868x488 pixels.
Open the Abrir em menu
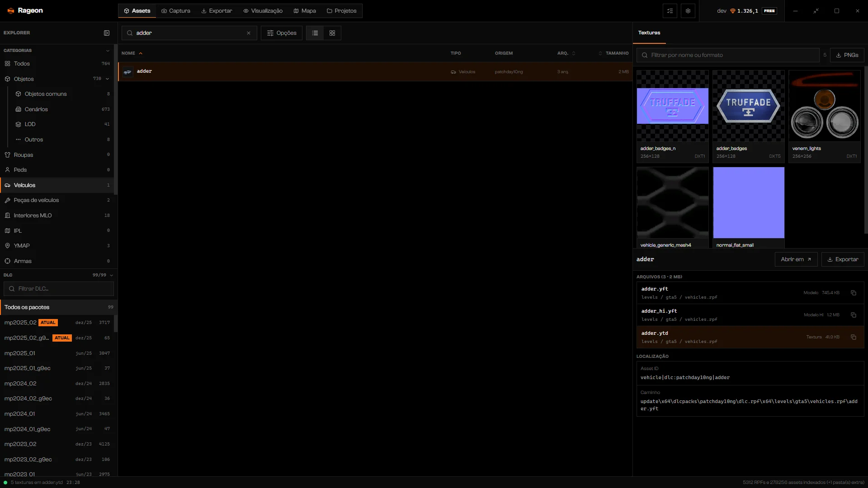796,259
